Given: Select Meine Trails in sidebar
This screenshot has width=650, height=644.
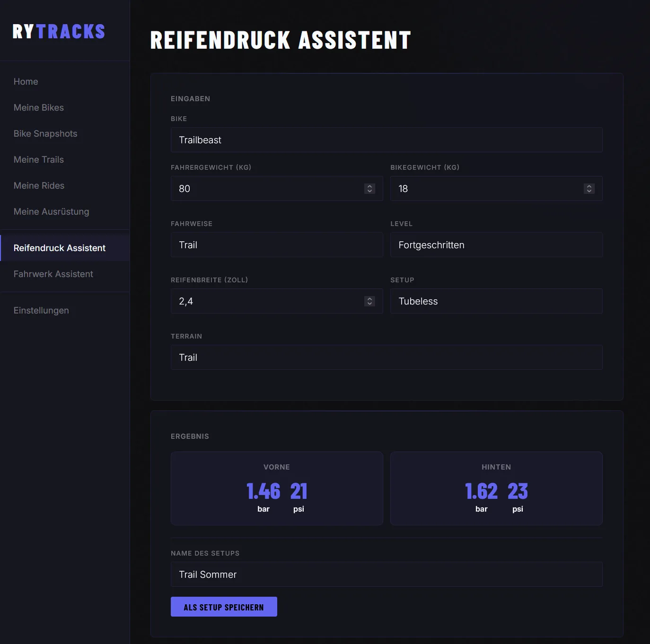Looking at the screenshot, I should pyautogui.click(x=38, y=159).
